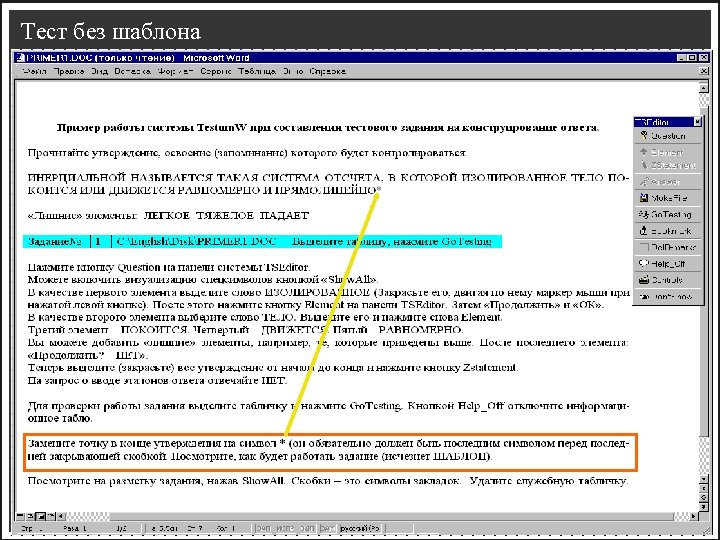The height and width of the screenshot is (540, 720).
Task: Click the previous page browse button
Action: tap(703, 489)
